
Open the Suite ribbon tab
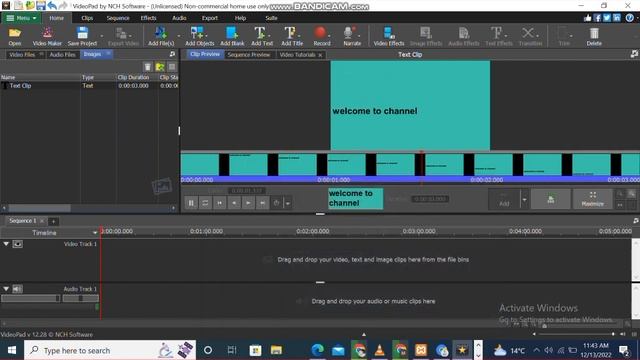pyautogui.click(x=271, y=18)
